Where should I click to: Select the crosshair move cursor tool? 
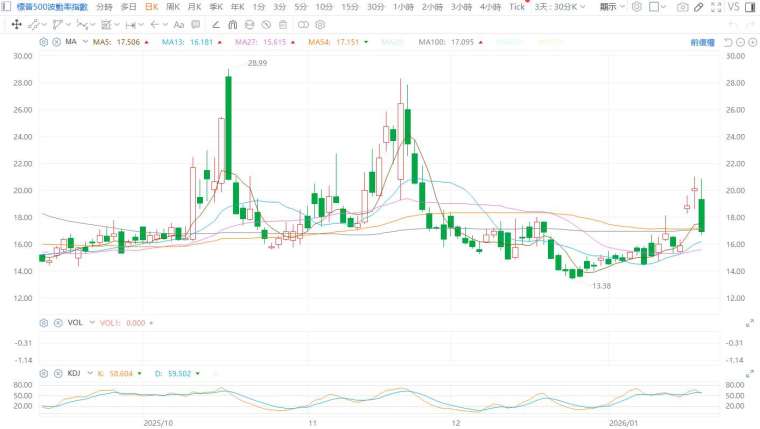[x=16, y=24]
